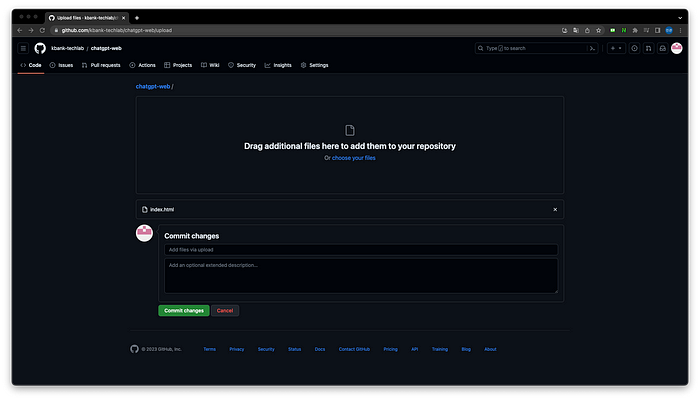
Task: Click the GitHub logo in the footer
Action: point(134,349)
